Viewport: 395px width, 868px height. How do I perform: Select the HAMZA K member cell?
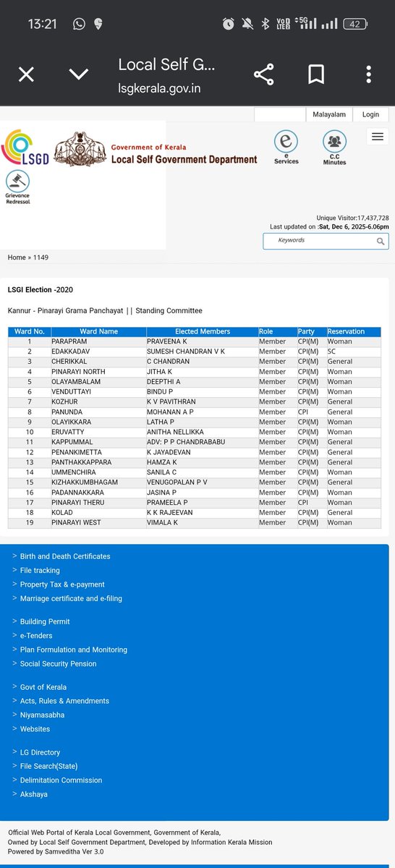click(203, 462)
